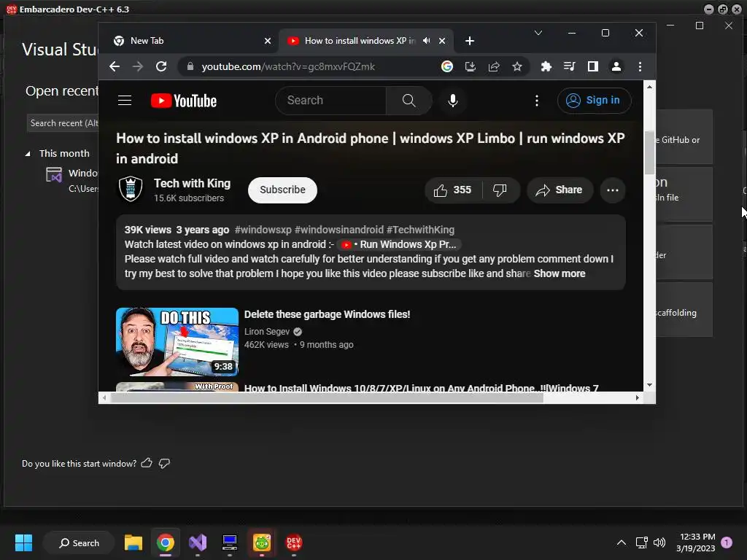Open a new Chrome tab
The width and height of the screenshot is (747, 560).
[x=470, y=41]
